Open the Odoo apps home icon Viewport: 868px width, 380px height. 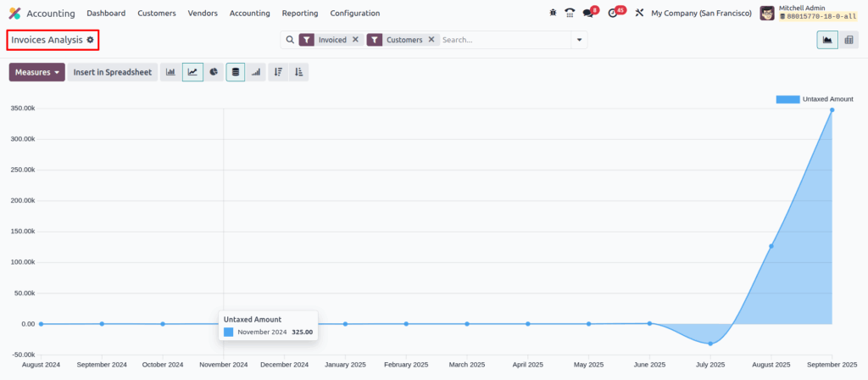tap(15, 13)
